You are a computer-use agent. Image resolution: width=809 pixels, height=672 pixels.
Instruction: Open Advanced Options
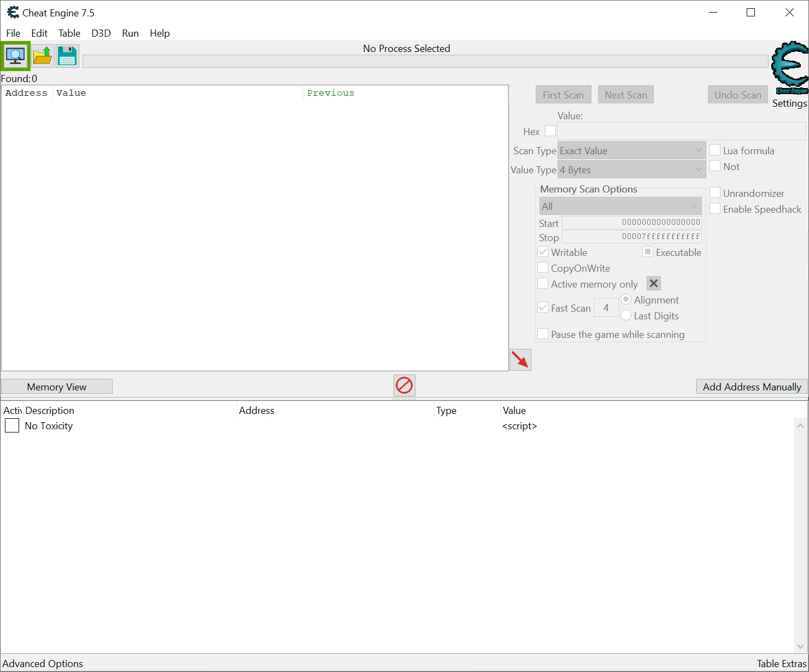[43, 663]
